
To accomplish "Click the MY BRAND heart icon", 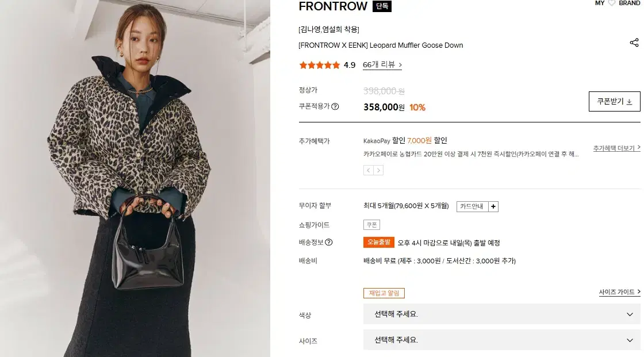I will pos(612,3).
